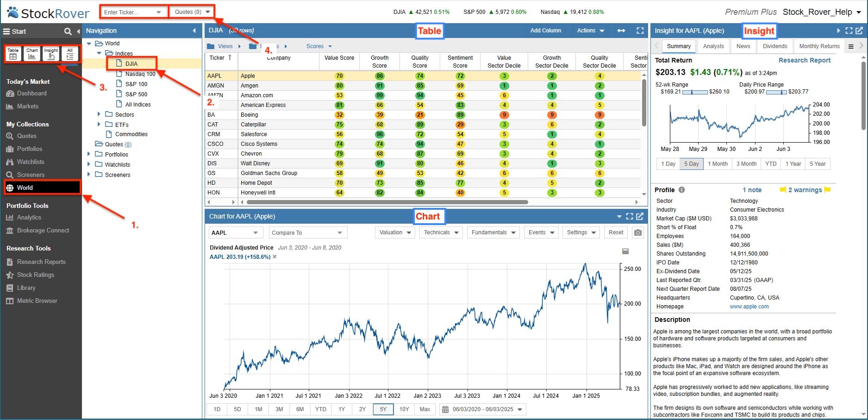This screenshot has height=420, width=868.
Task: Open the Start hamburger menu icon
Action: (6, 31)
